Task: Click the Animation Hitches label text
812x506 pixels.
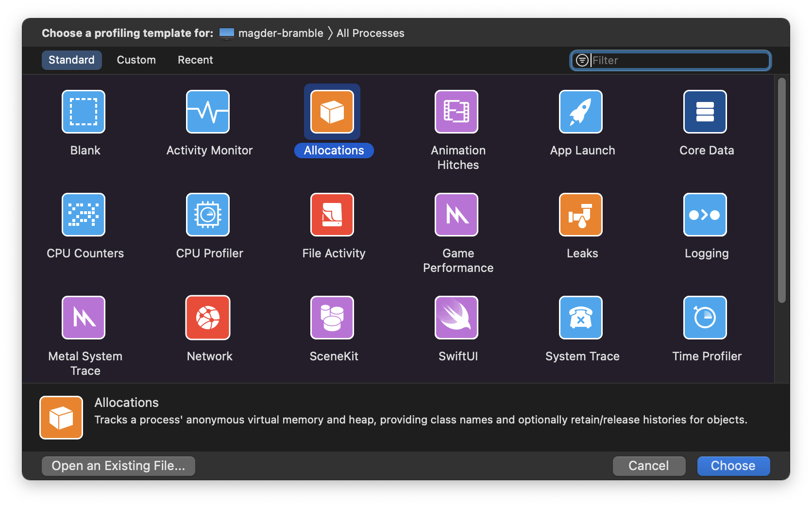Action: coord(458,158)
